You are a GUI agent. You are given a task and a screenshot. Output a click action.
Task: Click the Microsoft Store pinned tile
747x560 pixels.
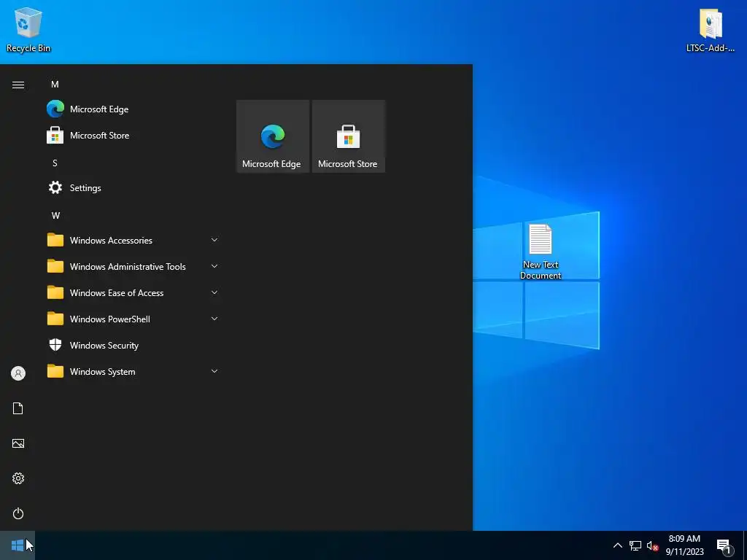coord(348,136)
